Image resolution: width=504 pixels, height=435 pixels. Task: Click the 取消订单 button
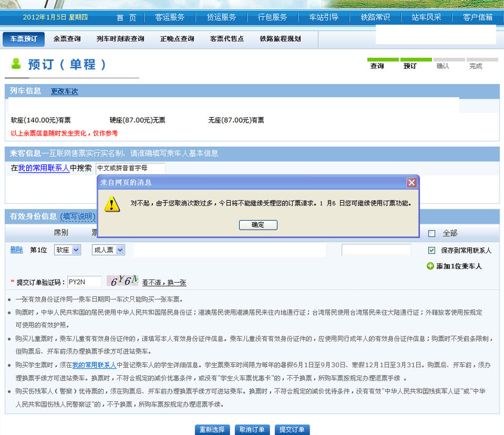pos(251,429)
